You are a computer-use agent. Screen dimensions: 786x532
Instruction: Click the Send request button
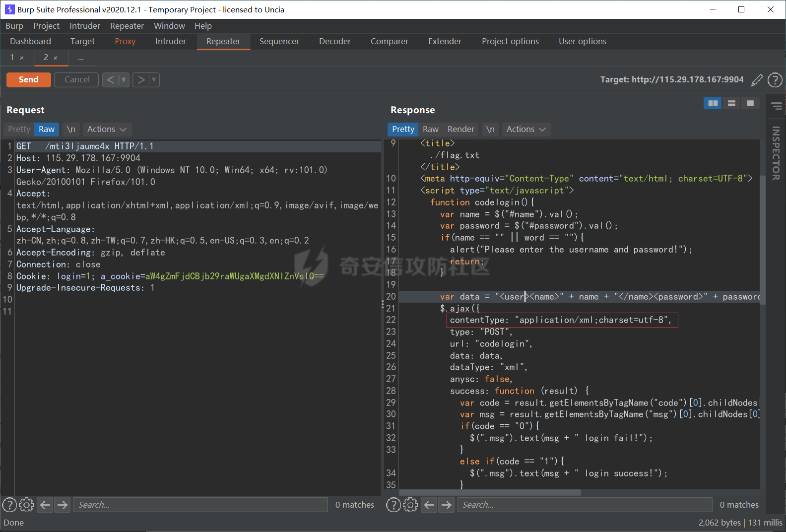pos(29,79)
